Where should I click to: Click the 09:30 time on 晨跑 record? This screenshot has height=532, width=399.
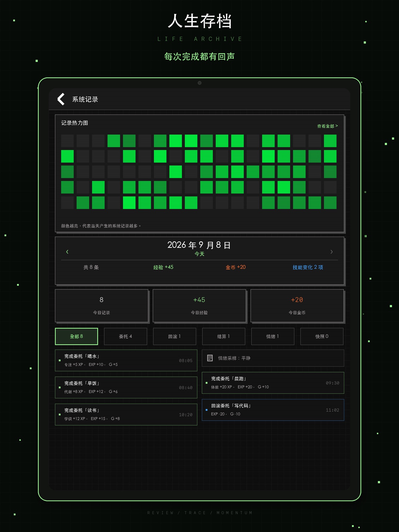[332, 383]
